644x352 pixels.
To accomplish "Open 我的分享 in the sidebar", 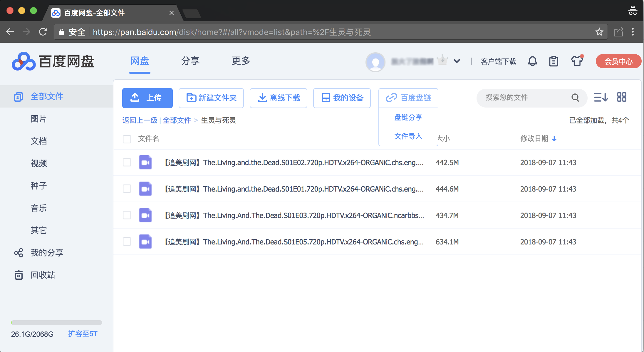I will (x=47, y=253).
